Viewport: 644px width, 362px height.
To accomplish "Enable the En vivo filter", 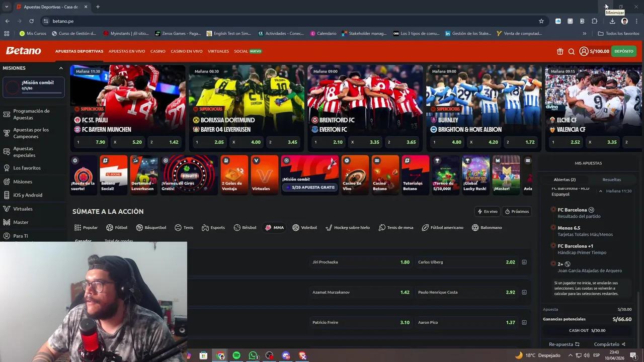I will point(487,211).
